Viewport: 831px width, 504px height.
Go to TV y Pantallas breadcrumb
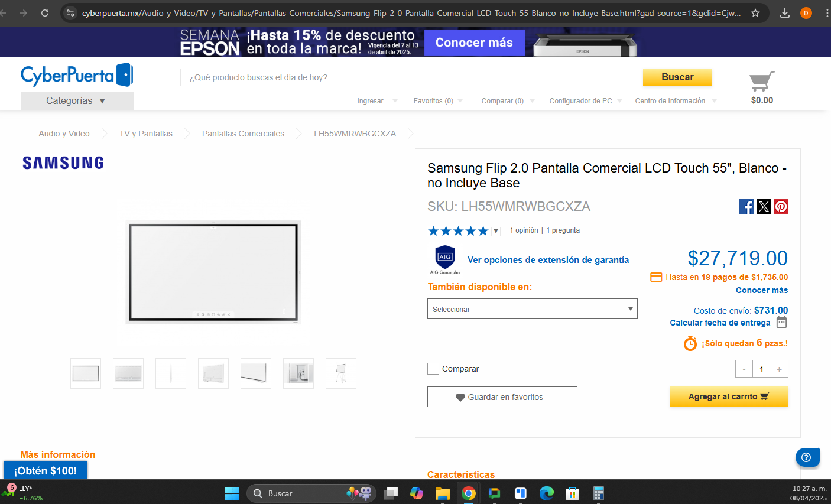(146, 134)
